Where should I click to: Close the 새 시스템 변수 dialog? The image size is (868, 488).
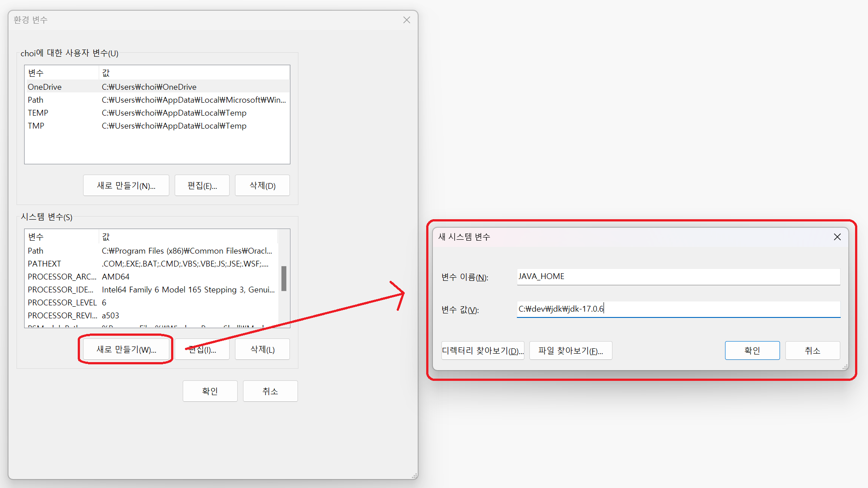point(837,237)
